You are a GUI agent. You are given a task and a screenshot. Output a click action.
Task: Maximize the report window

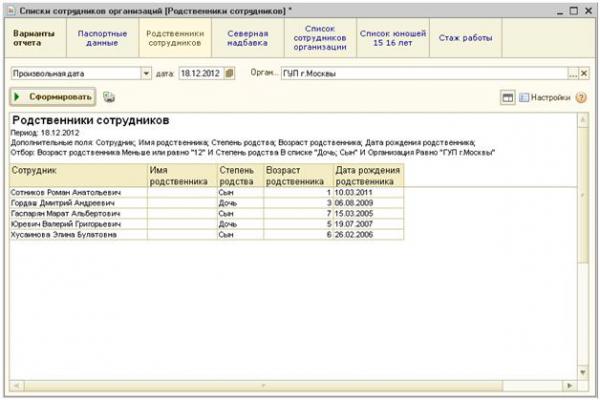pyautogui.click(x=574, y=11)
